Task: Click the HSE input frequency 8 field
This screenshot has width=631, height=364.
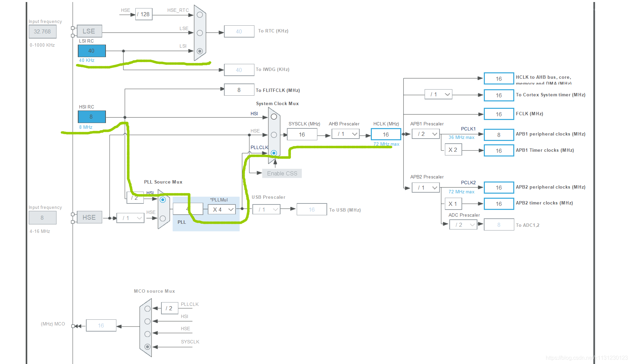Action: [x=42, y=218]
